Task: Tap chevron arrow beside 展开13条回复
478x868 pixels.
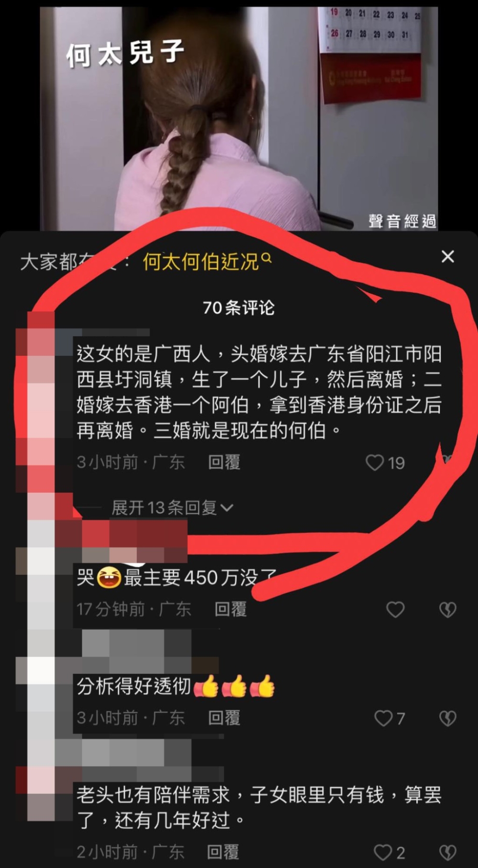Action: pyautogui.click(x=227, y=508)
